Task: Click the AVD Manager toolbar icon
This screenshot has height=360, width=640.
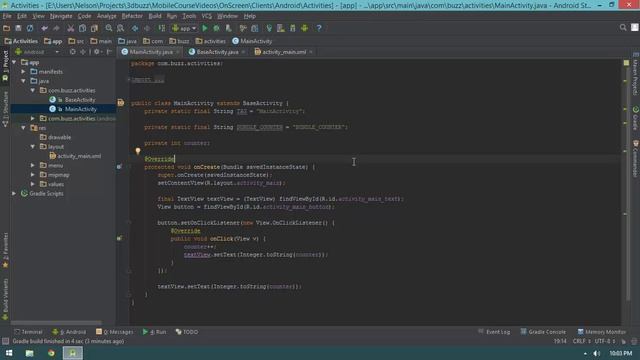Action: pyautogui.click(x=281, y=28)
